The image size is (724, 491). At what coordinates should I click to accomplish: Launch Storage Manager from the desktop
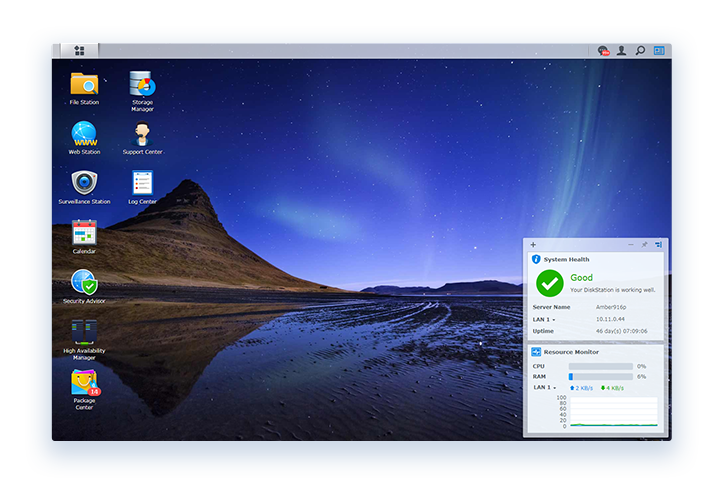point(142,84)
